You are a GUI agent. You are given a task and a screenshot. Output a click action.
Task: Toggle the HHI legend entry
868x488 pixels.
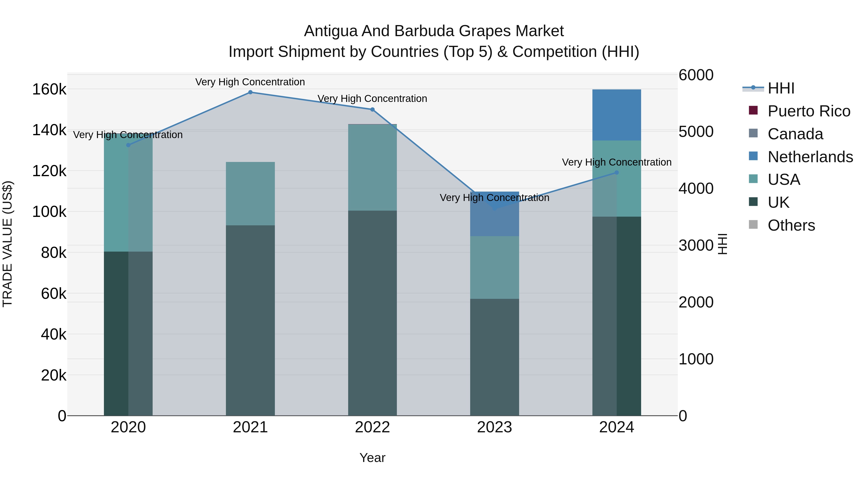coord(769,88)
